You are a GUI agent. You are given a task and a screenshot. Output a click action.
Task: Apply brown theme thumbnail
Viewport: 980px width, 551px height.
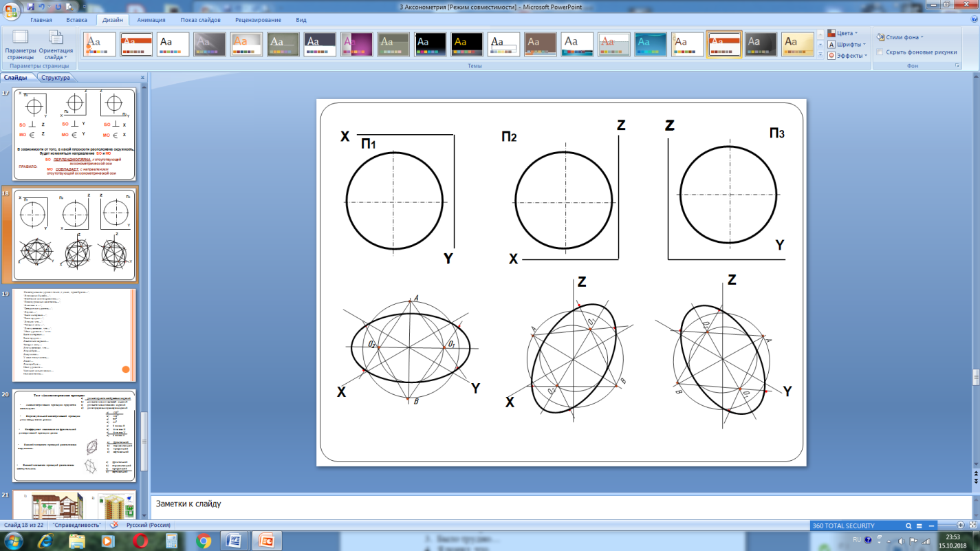[x=541, y=44]
